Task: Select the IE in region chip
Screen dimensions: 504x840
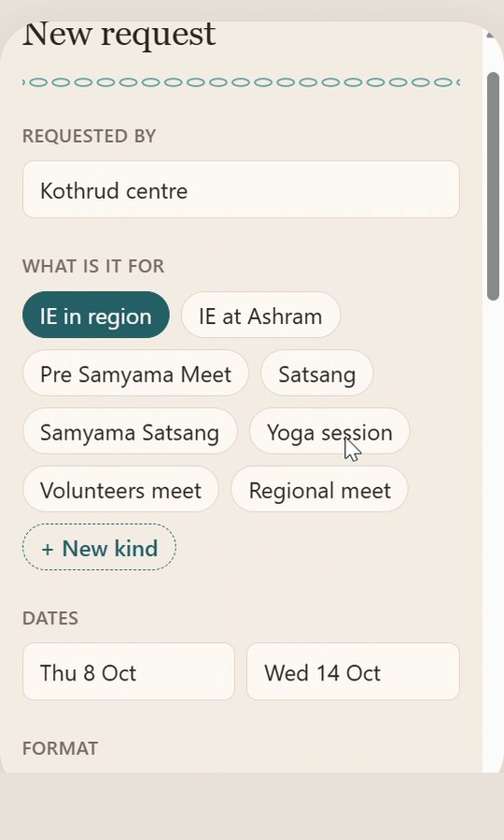Action: (x=96, y=315)
